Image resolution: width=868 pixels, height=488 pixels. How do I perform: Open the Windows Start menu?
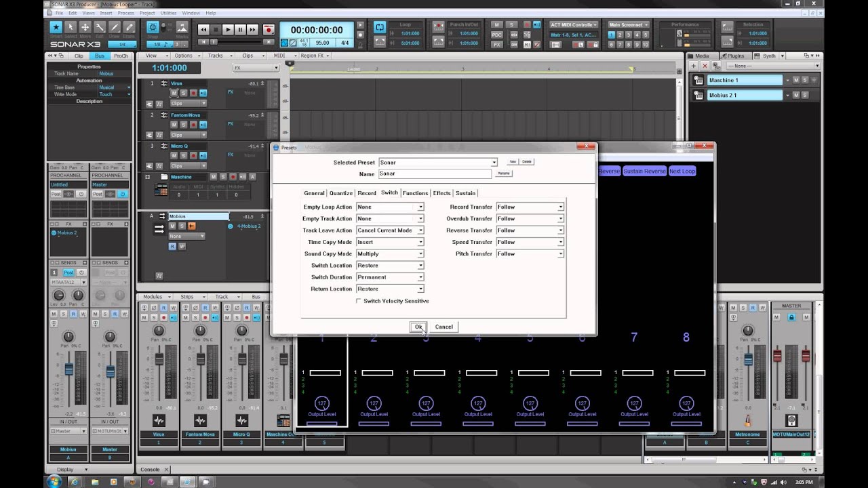[54, 481]
